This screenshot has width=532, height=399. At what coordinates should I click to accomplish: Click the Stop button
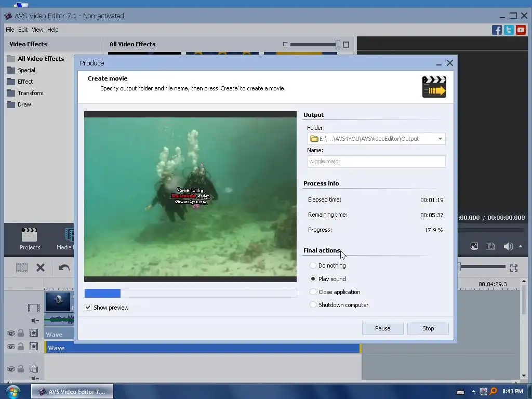[428, 328]
